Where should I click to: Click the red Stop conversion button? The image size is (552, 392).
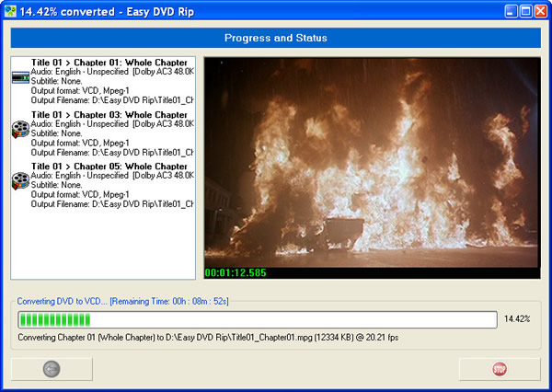pyautogui.click(x=500, y=369)
